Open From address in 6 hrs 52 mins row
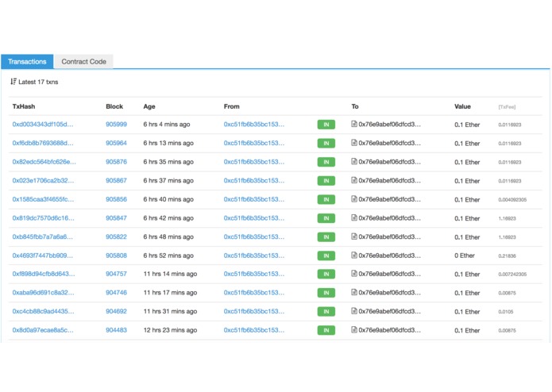 [x=254, y=256]
